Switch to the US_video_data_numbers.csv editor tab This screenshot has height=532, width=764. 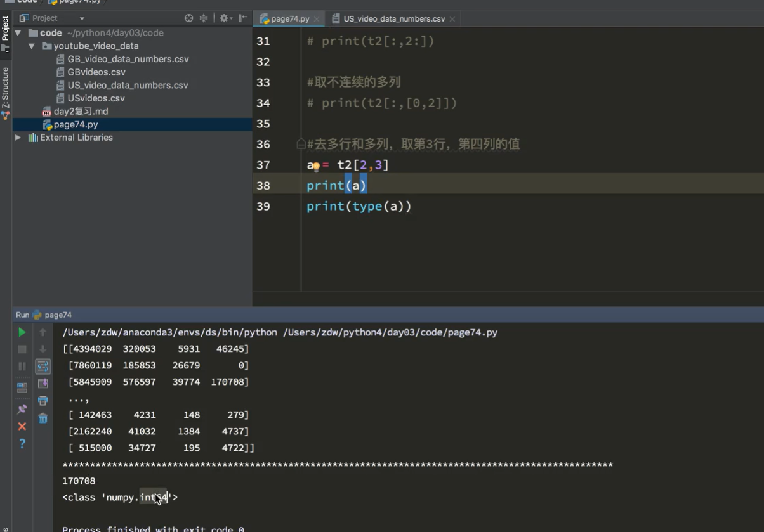pos(394,19)
